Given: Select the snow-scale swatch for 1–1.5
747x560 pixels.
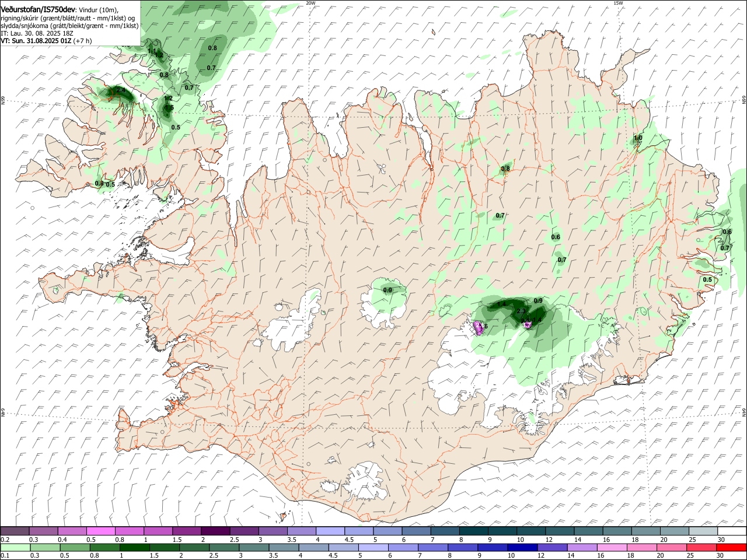Looking at the screenshot, I should (x=158, y=531).
